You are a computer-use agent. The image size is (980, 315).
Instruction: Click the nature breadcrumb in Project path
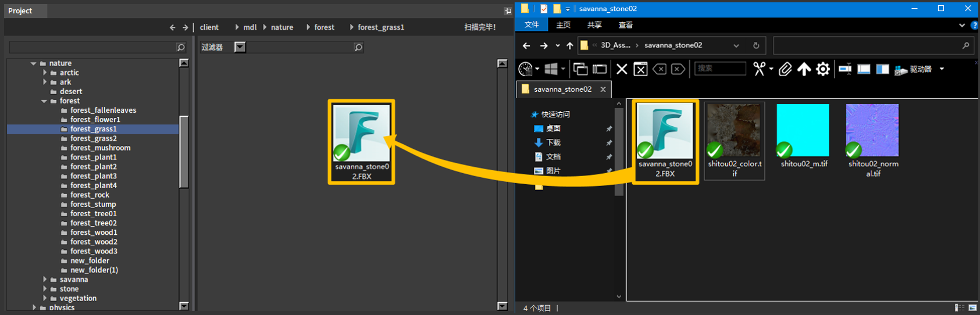coord(281,27)
